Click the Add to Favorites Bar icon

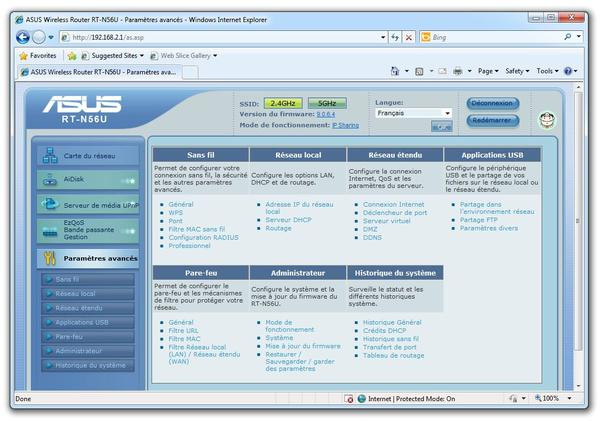[72, 56]
